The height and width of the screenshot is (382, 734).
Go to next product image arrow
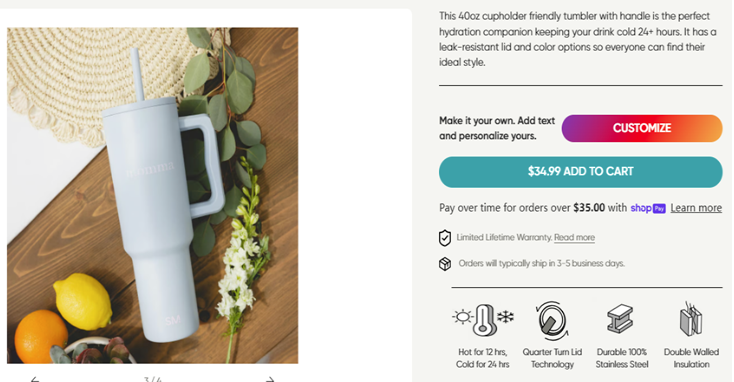(270, 379)
